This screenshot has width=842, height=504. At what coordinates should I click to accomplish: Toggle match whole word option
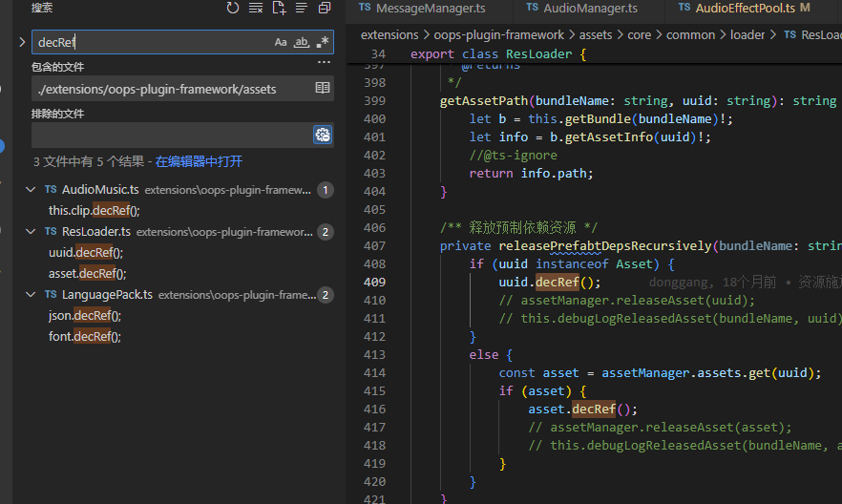(x=302, y=42)
